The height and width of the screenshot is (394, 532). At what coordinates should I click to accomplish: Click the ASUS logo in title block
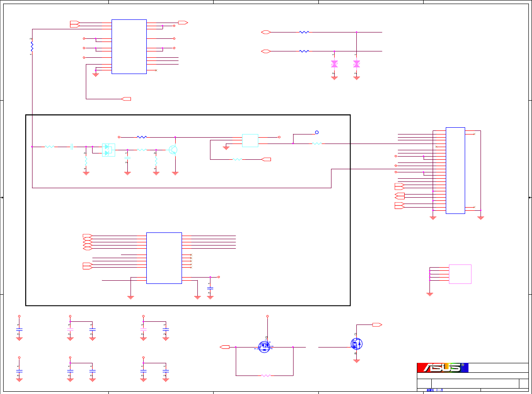point(443,367)
